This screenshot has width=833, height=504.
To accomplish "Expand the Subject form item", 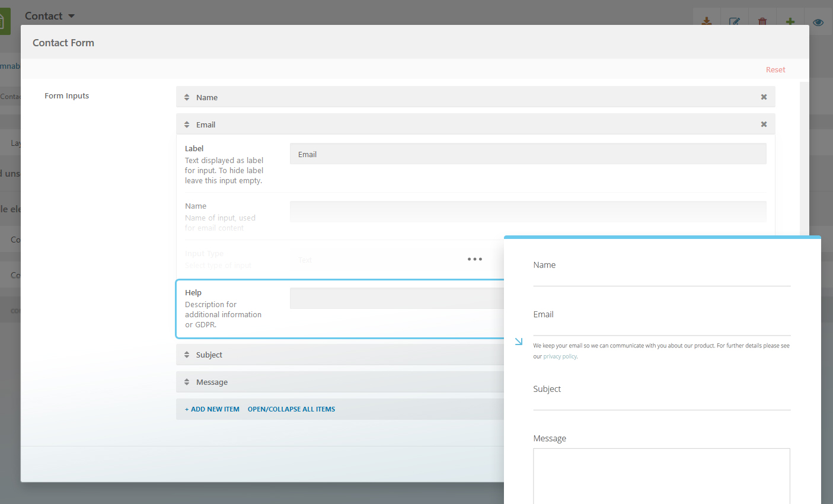I will [209, 355].
